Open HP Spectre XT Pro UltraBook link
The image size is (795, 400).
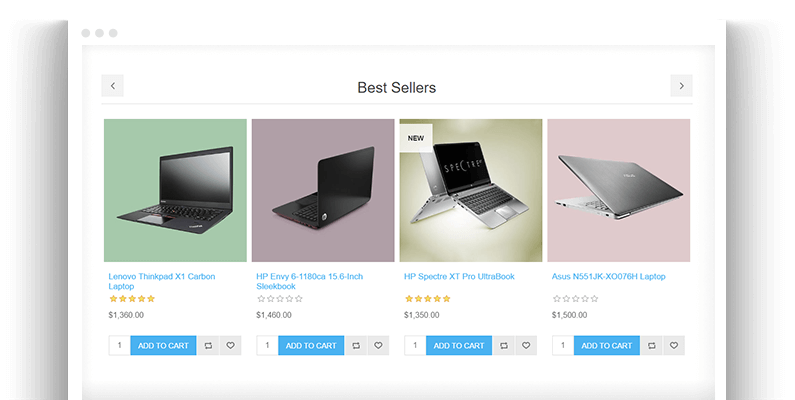click(459, 276)
